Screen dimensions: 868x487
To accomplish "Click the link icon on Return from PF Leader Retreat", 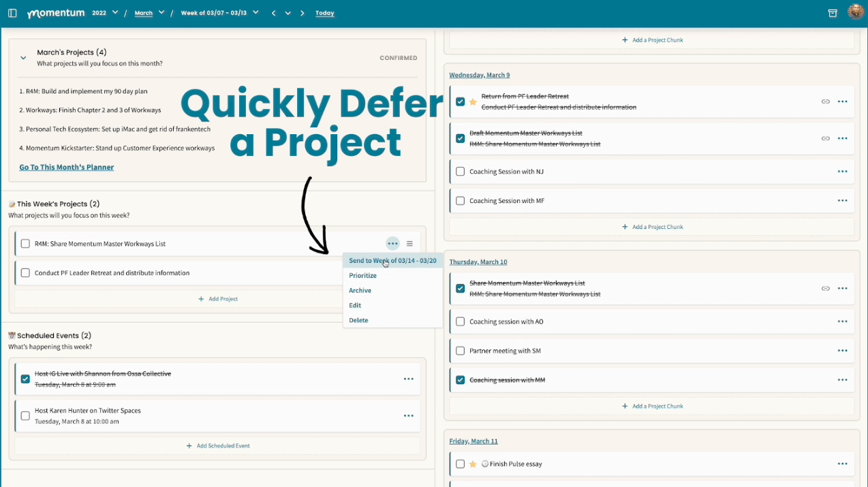I will (x=826, y=100).
